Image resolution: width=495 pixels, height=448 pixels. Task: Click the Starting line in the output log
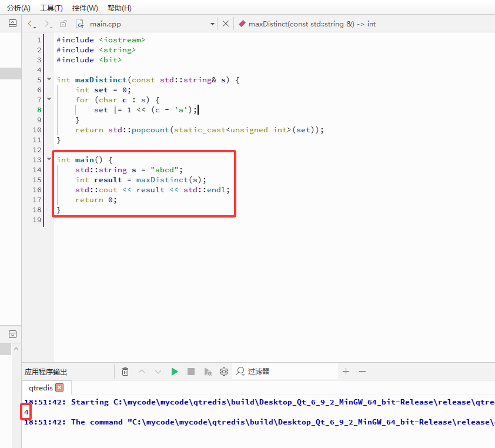[259, 402]
